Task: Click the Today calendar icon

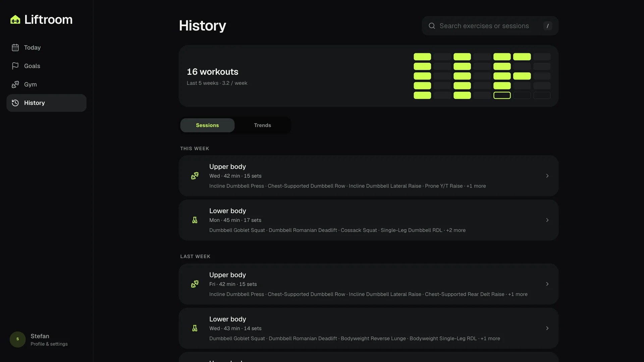Action: pyautogui.click(x=15, y=48)
